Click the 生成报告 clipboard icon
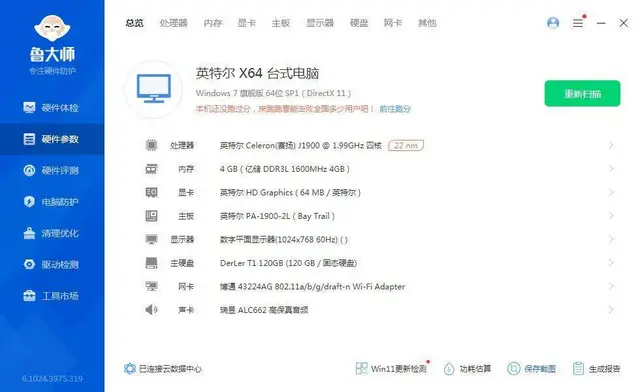Viewport: 640px width, 392px height. [x=578, y=369]
